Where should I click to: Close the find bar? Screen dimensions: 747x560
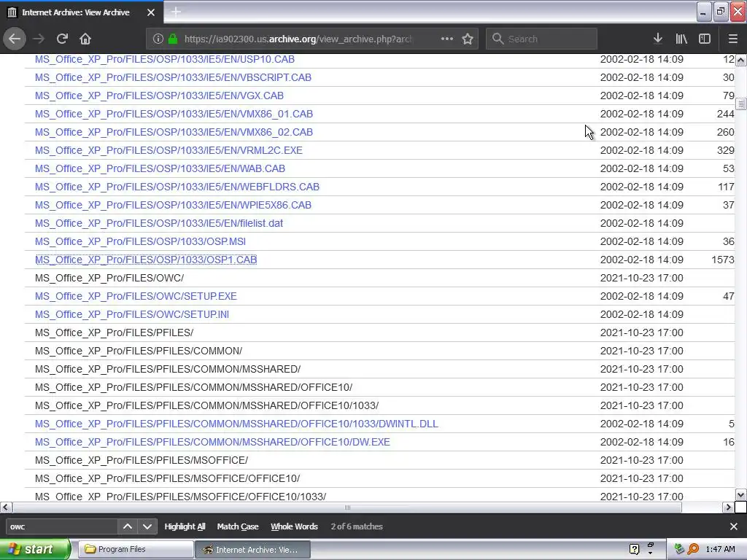click(x=734, y=526)
